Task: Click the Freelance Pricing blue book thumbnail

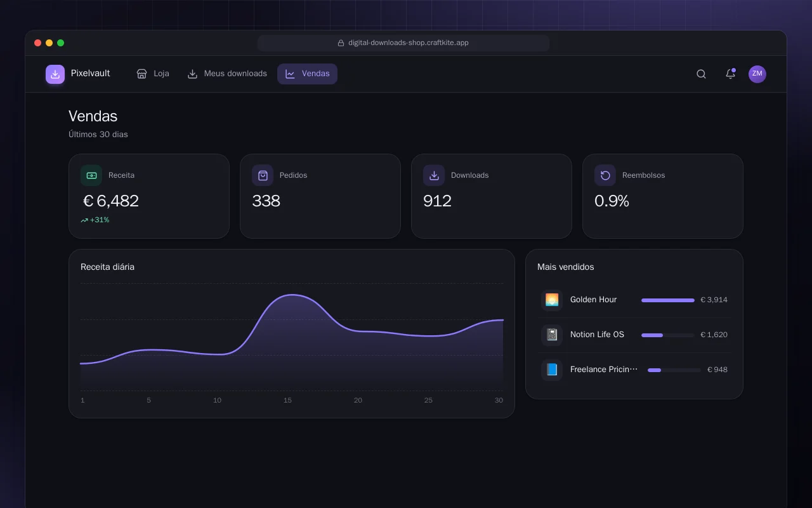Action: coord(552,370)
